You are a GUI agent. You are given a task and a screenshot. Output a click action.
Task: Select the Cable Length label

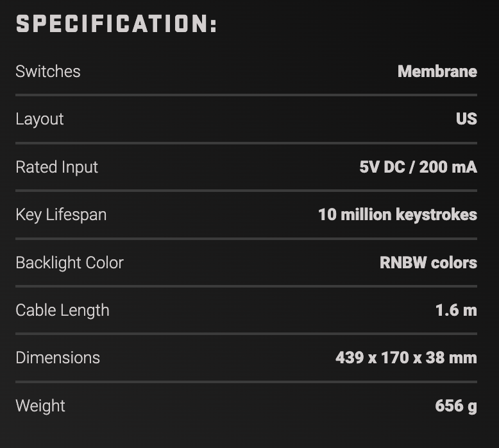point(62,310)
